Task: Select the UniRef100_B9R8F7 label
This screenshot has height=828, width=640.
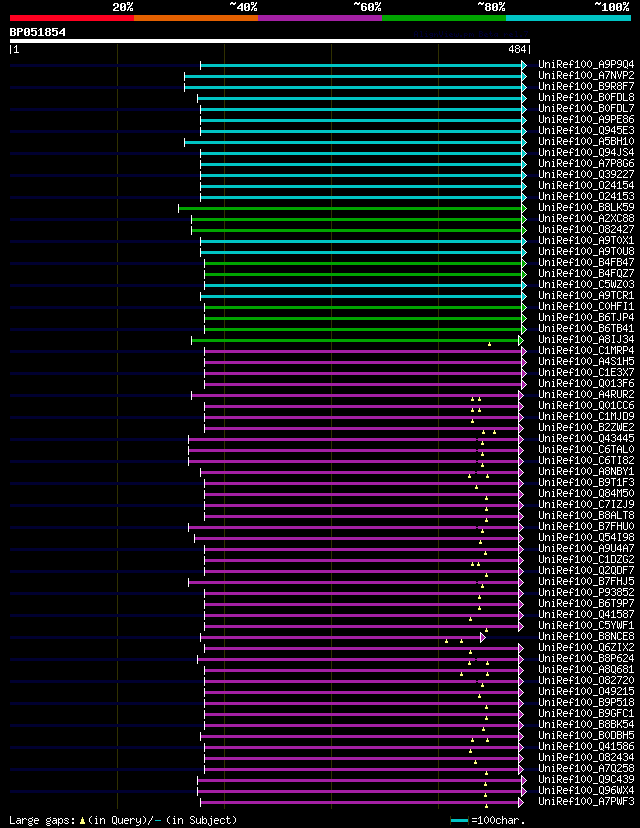Action: pyautogui.click(x=586, y=87)
